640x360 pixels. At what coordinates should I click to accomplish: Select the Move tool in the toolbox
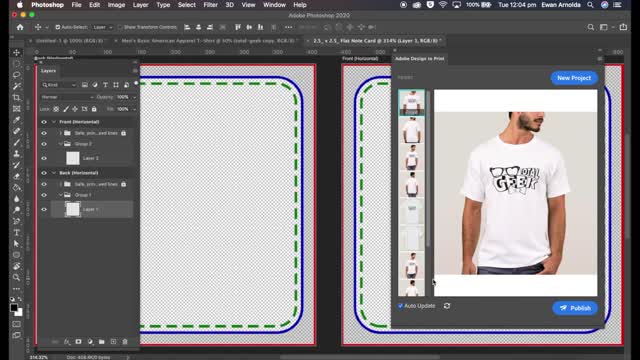coord(16,53)
